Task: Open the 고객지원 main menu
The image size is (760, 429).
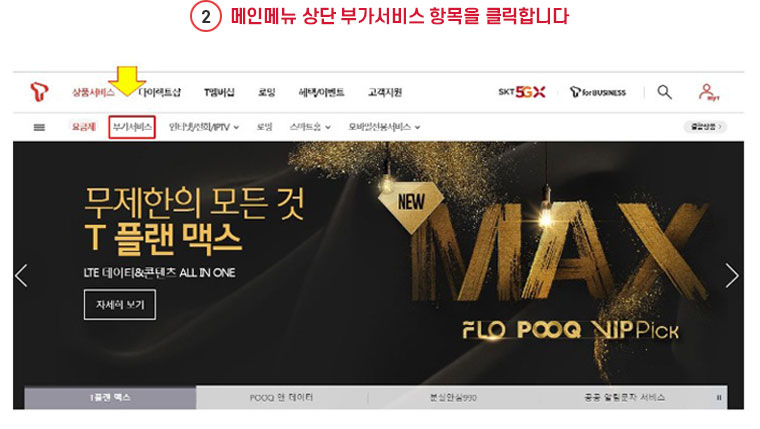Action: pyautogui.click(x=385, y=92)
